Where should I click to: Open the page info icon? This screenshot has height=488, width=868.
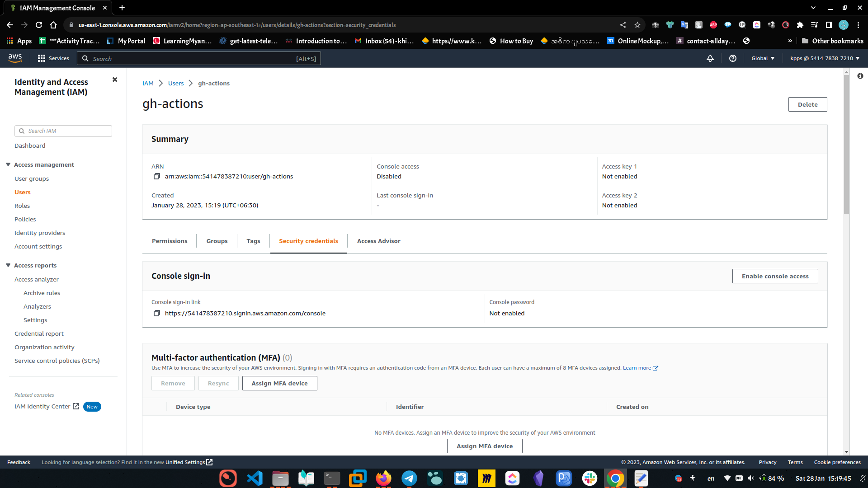coord(860,76)
